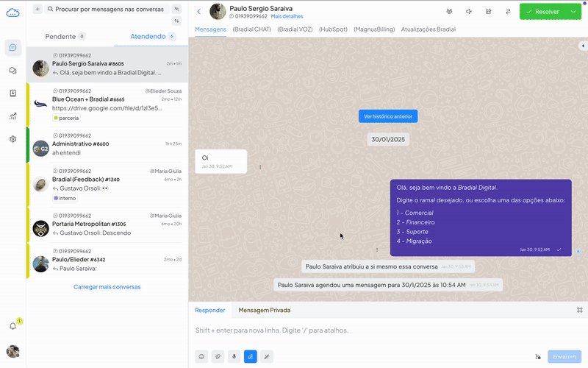Screen dimensions: 588x368
Task: Expand the collapsed right contact side panel
Action: coord(583,46)
